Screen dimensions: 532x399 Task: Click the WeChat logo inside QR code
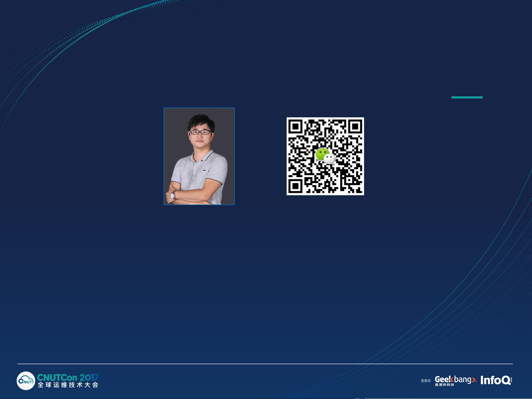[325, 156]
